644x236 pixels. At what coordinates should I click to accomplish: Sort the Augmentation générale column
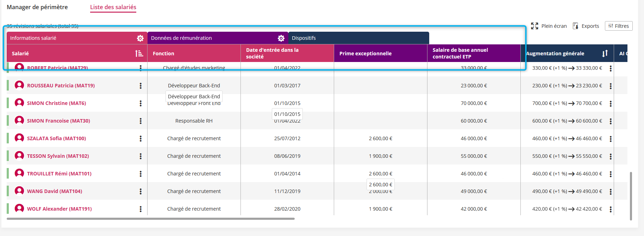[x=605, y=54]
